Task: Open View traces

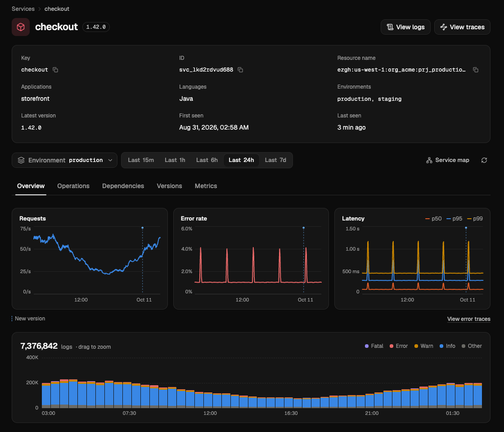Action: click(462, 27)
